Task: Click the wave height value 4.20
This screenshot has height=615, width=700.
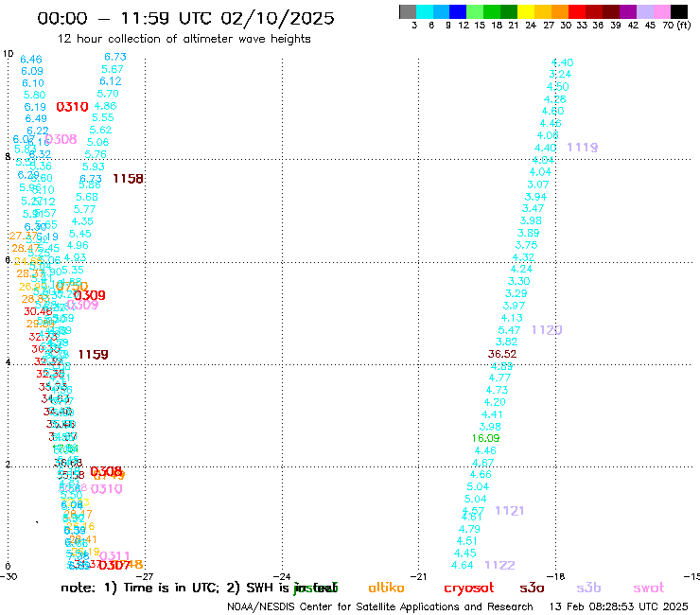Action: click(495, 402)
